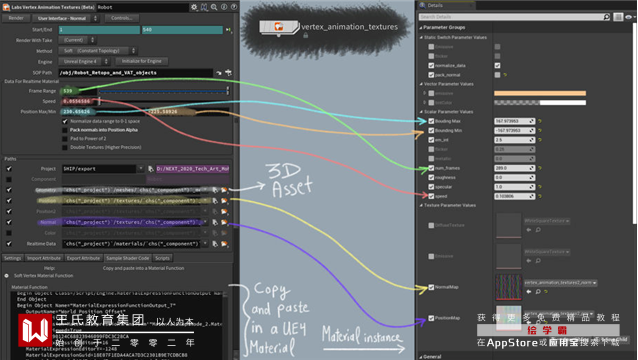
Task: Open the info icon in the Houdini parameter header
Action: tap(224, 7)
